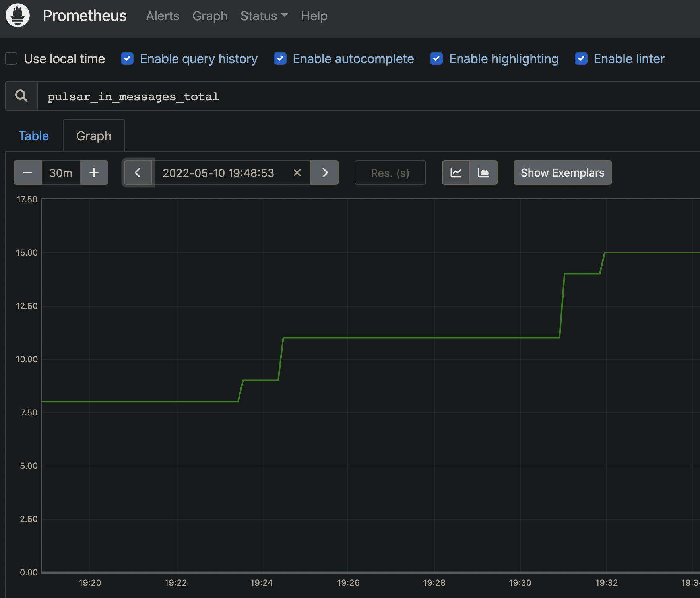Increase the time range with the plus icon
This screenshot has height=598, width=700.
point(94,173)
